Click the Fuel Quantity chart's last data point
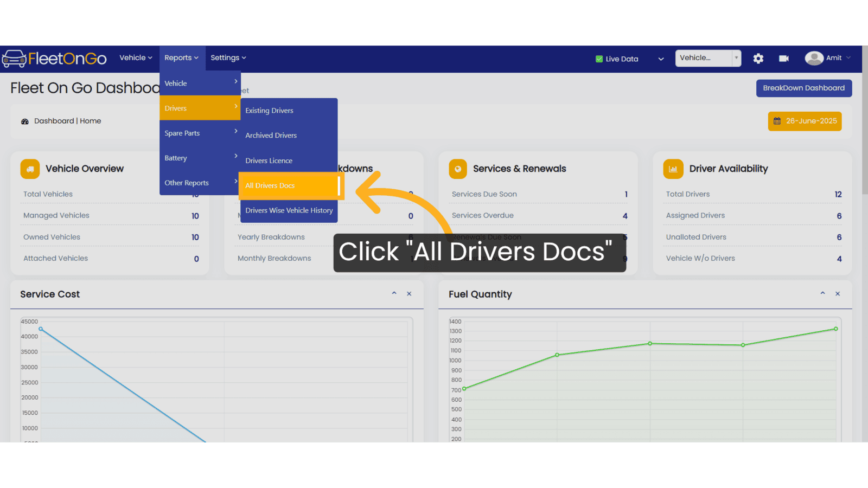This screenshot has width=868, height=488. 836,329
